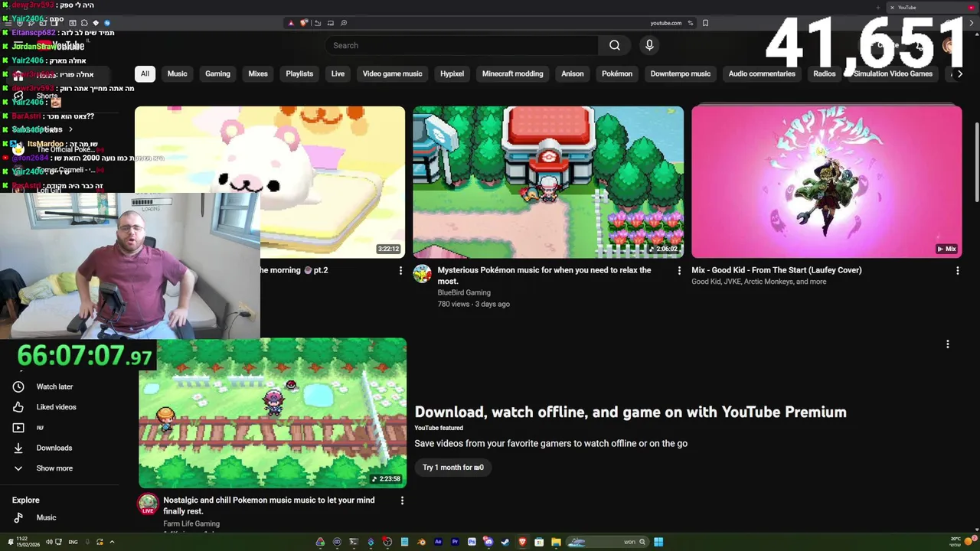Click the Downloads arrow icon in sidebar
Screen dimensions: 980x551
point(18,448)
